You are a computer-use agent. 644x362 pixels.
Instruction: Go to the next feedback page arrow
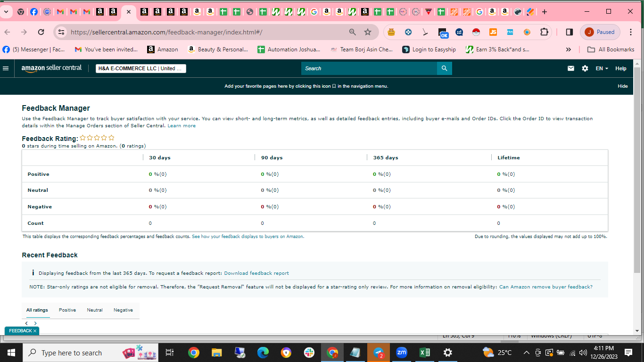(x=35, y=323)
